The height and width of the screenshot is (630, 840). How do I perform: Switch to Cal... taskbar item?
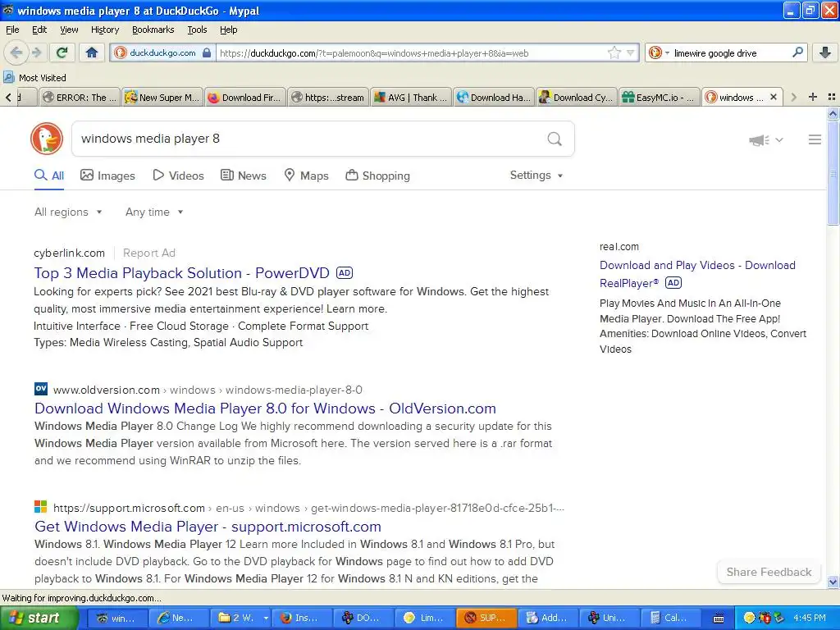(669, 619)
